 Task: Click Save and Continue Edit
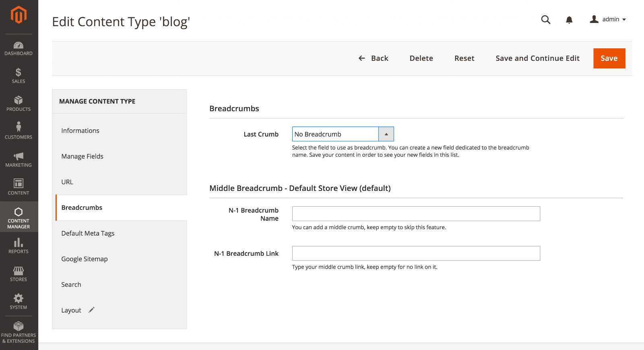(x=538, y=58)
